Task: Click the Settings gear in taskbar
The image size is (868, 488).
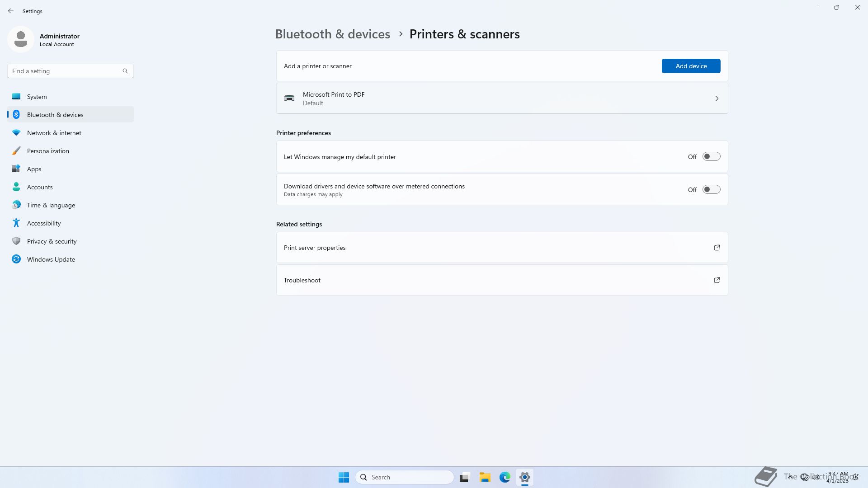Action: [525, 477]
